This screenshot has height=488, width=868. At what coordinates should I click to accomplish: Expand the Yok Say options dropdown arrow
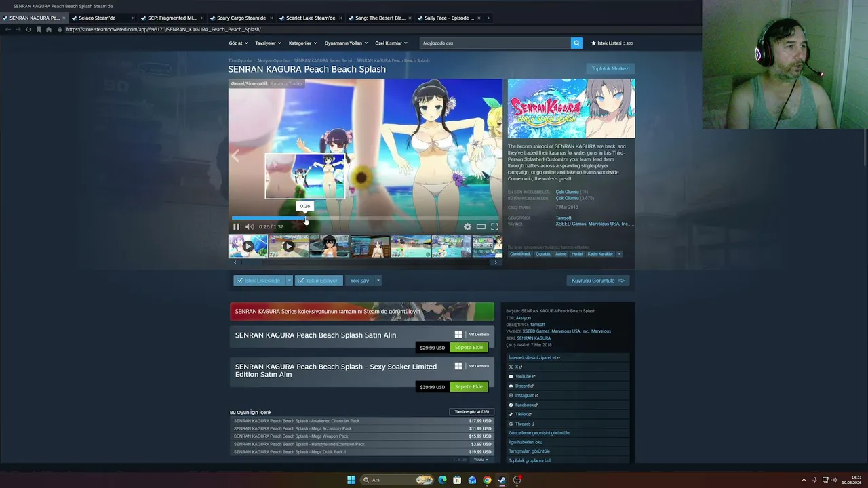[378, 281]
